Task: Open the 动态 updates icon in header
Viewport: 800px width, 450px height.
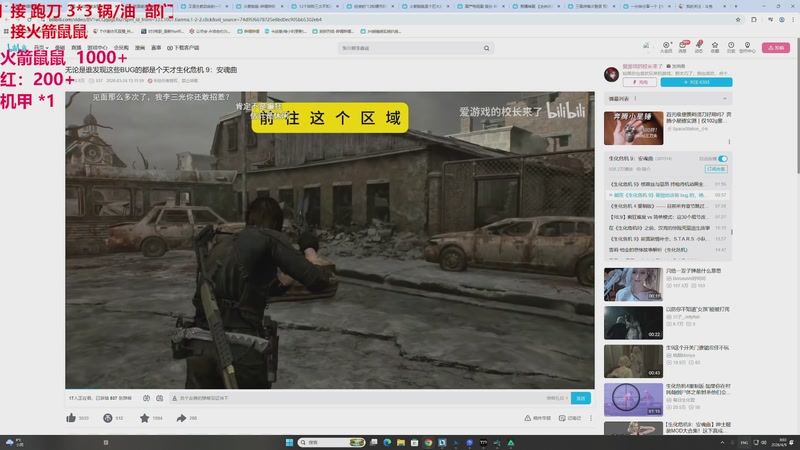Action: pyautogui.click(x=699, y=47)
